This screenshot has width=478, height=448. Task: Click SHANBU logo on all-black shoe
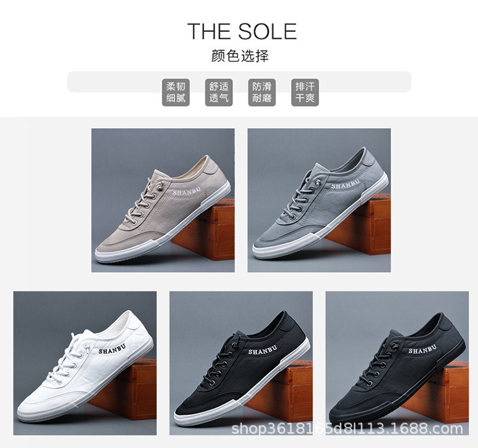pos(423,349)
